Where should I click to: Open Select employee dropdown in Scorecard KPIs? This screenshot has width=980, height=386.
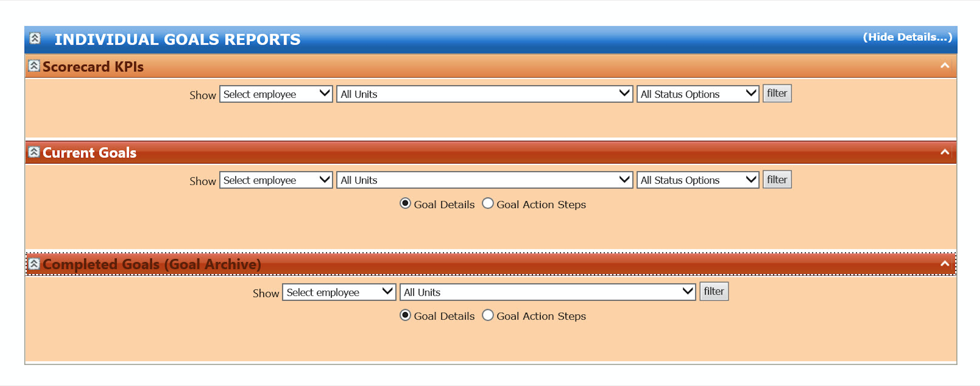tap(276, 94)
